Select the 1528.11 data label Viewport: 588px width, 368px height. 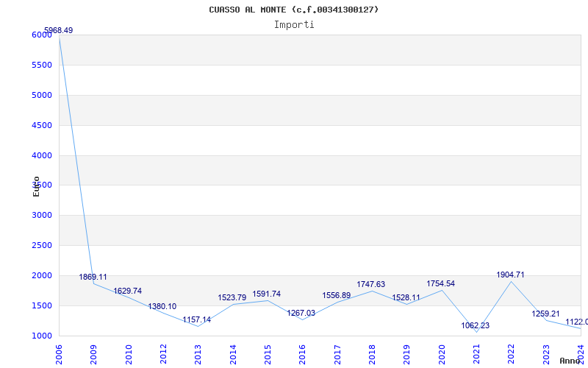point(406,298)
